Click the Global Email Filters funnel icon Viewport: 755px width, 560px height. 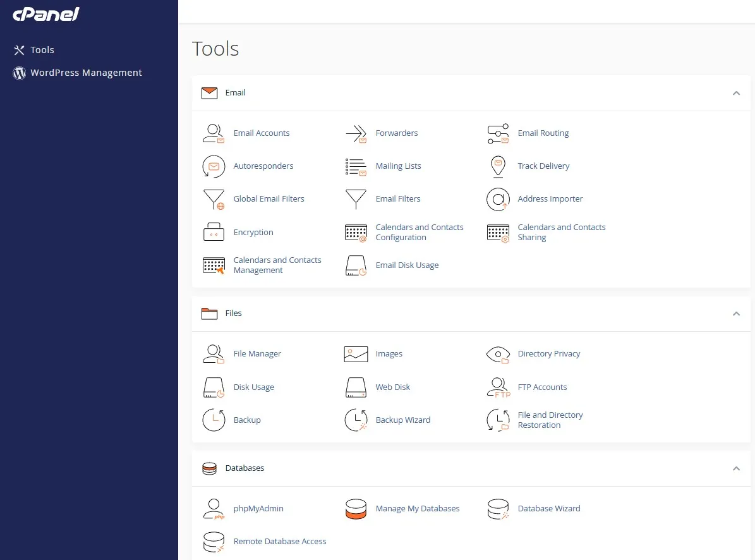pos(214,199)
